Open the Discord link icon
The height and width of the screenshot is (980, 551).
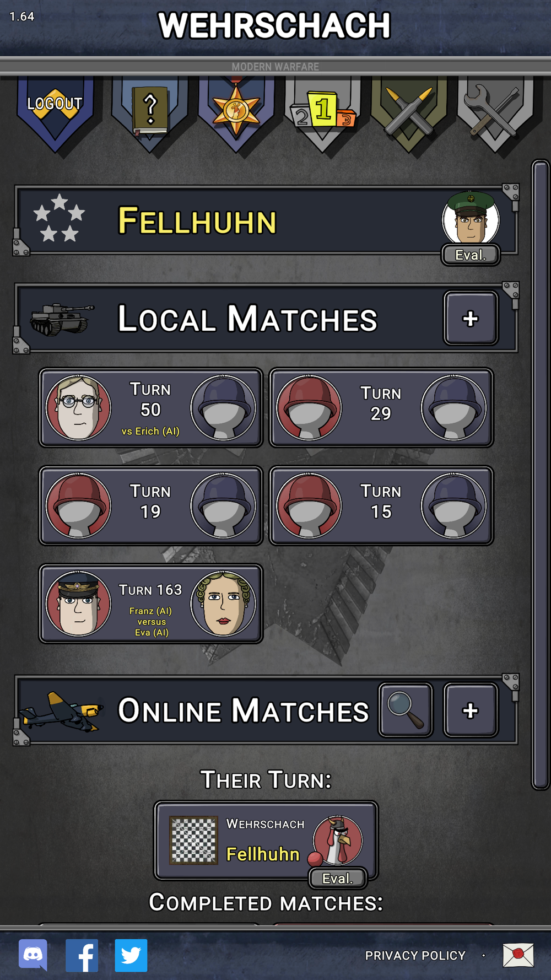tap(33, 955)
